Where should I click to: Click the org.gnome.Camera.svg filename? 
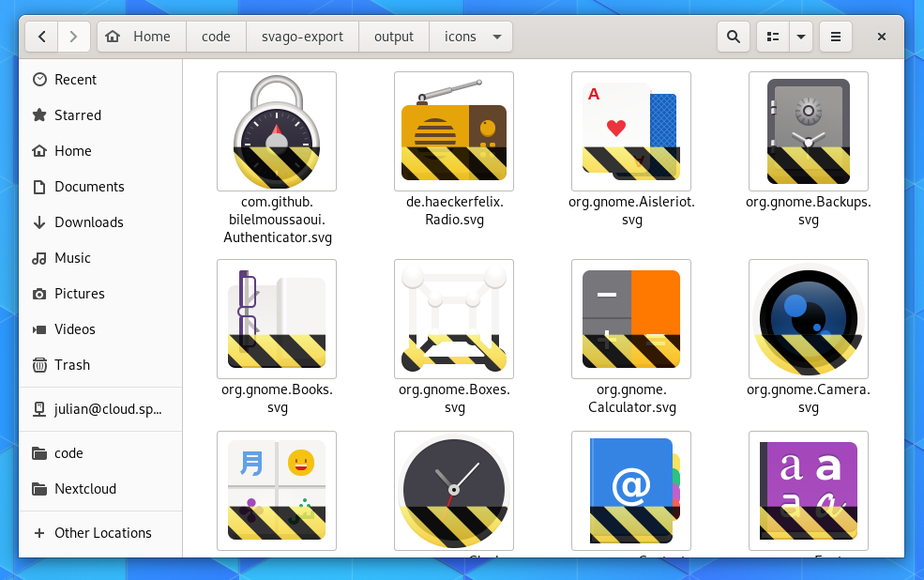click(x=809, y=399)
